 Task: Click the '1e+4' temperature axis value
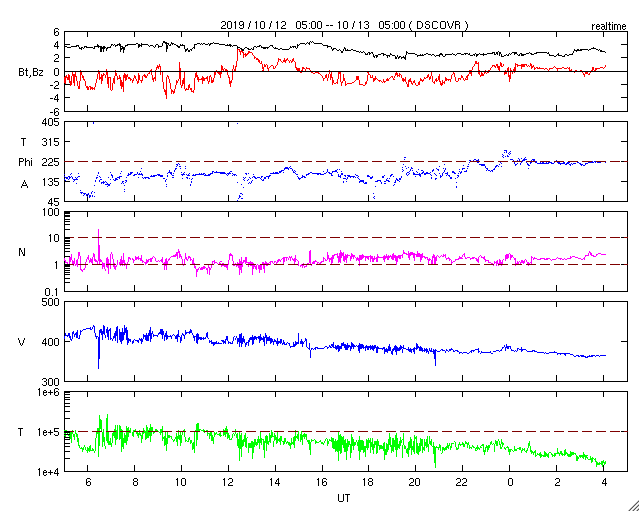coord(49,472)
